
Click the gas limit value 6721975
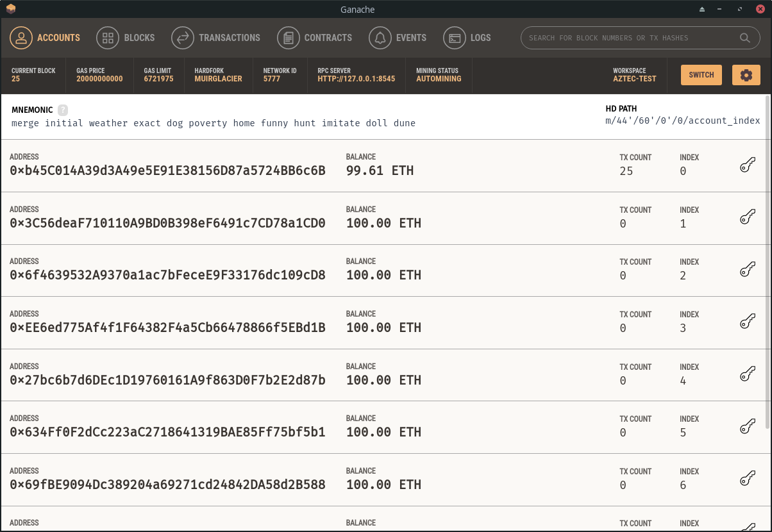pyautogui.click(x=158, y=79)
